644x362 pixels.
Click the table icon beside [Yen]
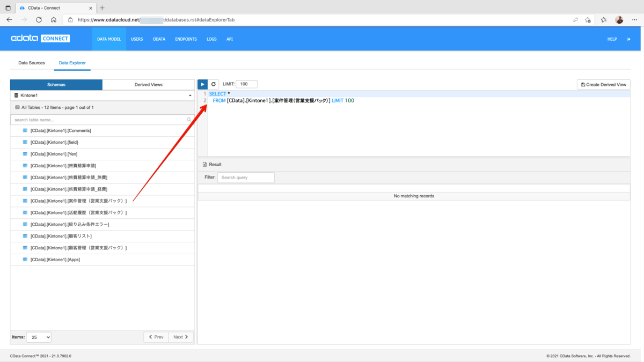[25, 154]
